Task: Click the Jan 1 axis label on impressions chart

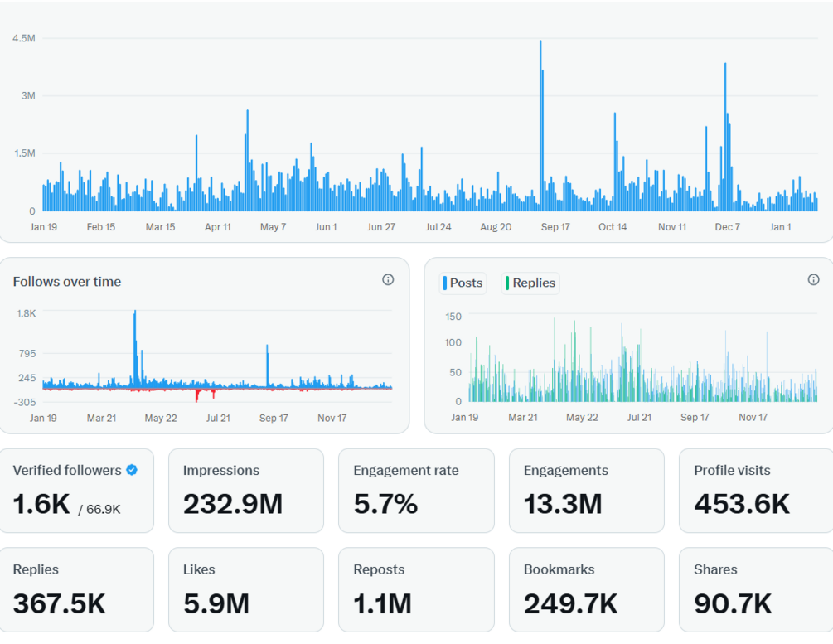Action: (781, 227)
